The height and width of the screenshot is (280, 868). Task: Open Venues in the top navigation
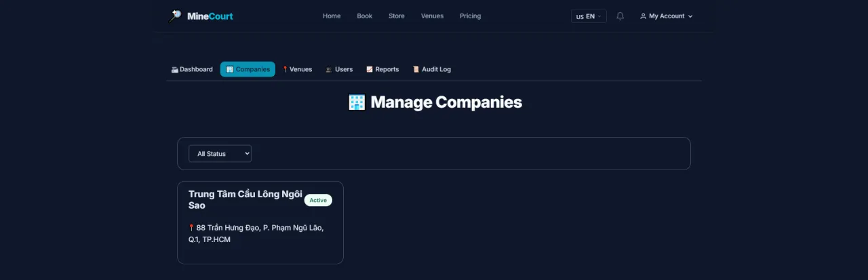point(432,16)
